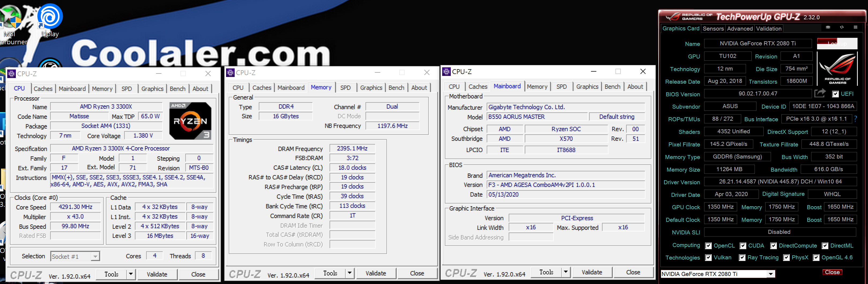Viewport: 868px width, 284px height.
Task: Open Tools dropdown arrow in Mainboard tab window
Action: pos(566,272)
